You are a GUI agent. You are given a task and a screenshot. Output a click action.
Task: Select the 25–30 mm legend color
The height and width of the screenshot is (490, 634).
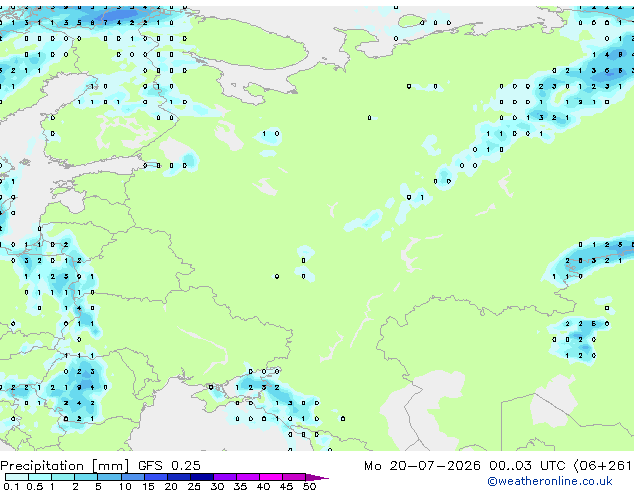(x=201, y=477)
